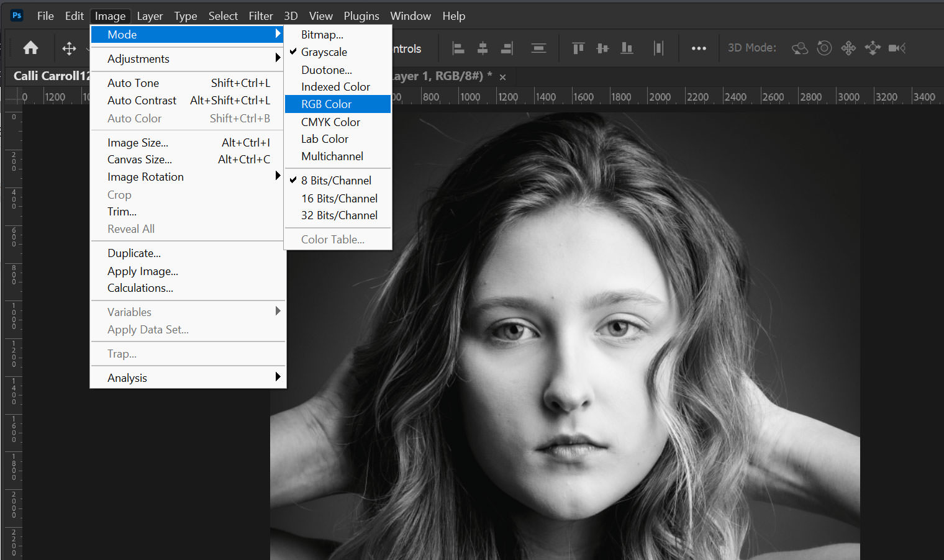Expand the Analysis submenu
This screenshot has height=560, width=944.
pyautogui.click(x=187, y=378)
